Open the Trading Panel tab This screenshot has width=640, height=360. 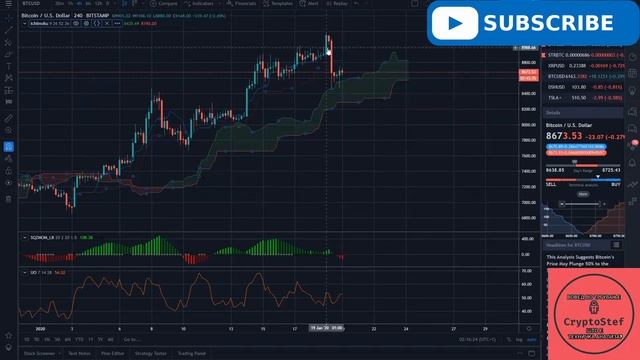click(x=191, y=353)
